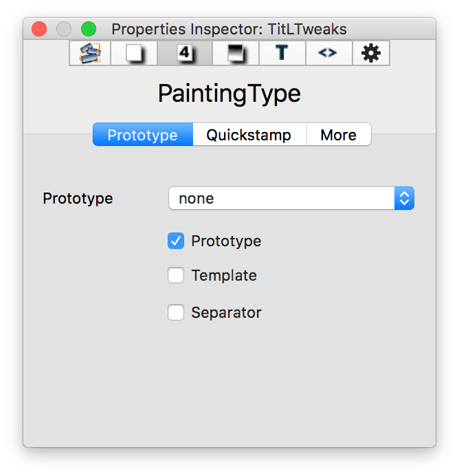Click the Properties Inspector window title
The height and width of the screenshot is (476, 459).
[229, 29]
